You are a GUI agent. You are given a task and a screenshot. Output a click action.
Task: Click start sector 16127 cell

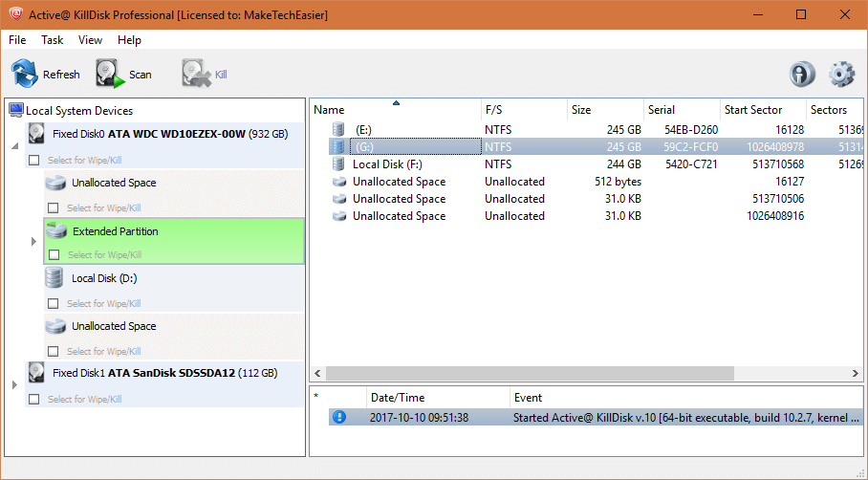pyautogui.click(x=790, y=182)
